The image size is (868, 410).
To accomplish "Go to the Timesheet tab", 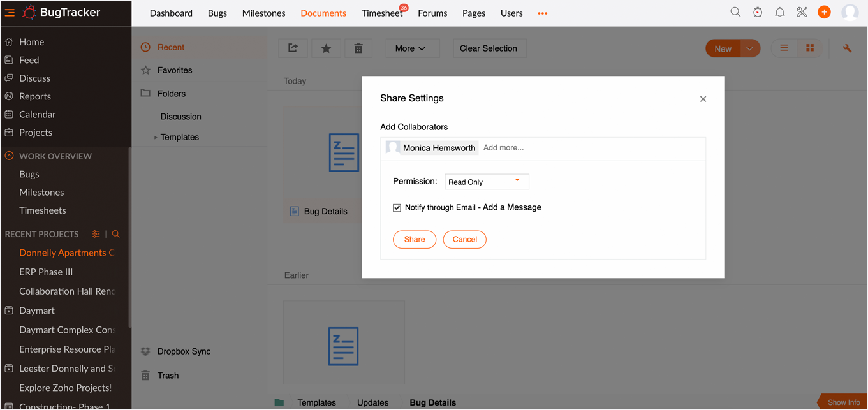I will click(x=381, y=13).
